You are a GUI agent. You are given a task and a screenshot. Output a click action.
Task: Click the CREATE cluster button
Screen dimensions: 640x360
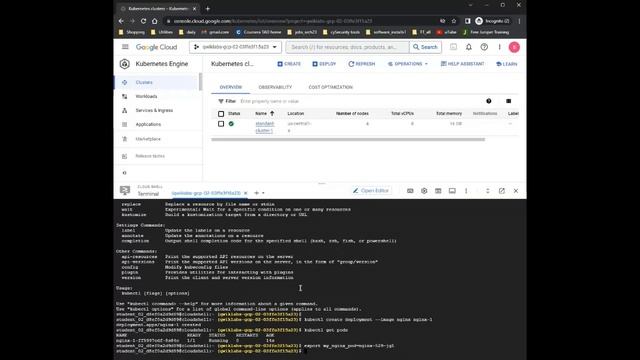click(x=289, y=64)
